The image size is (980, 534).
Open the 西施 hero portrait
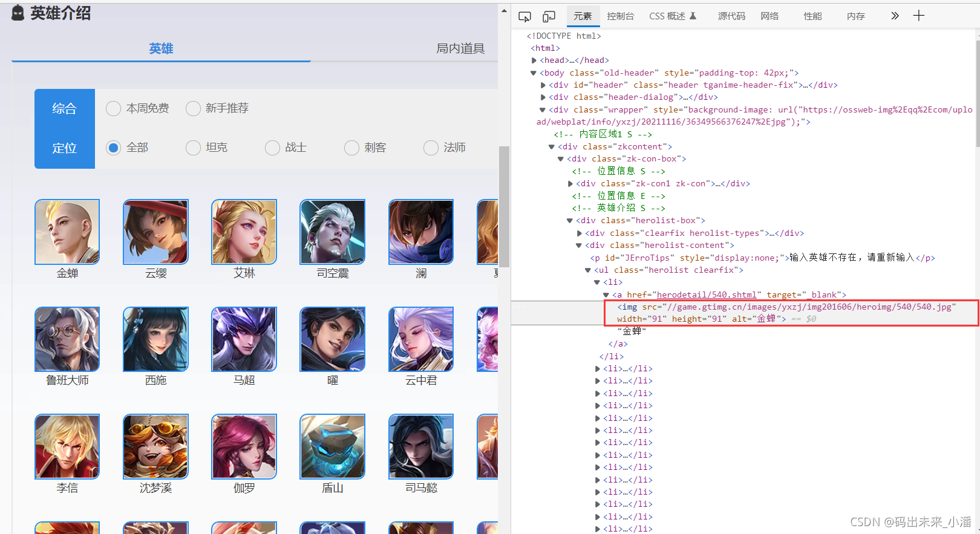pyautogui.click(x=155, y=339)
